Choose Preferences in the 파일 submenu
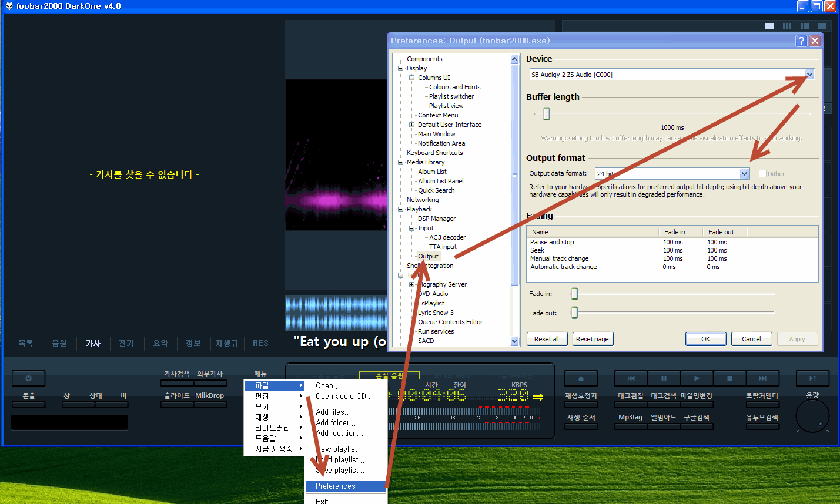Screen dimensions: 840x504 pos(346,486)
